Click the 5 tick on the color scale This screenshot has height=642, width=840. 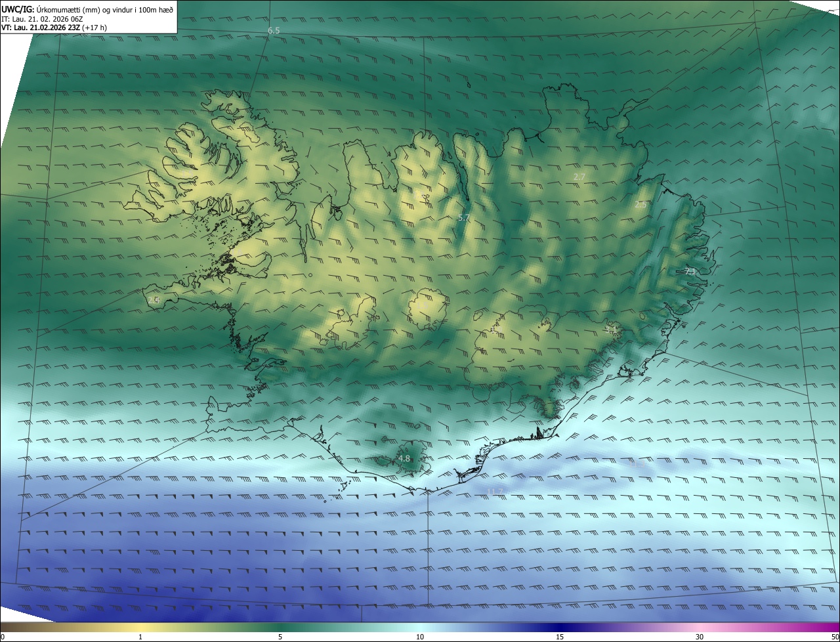(280, 637)
